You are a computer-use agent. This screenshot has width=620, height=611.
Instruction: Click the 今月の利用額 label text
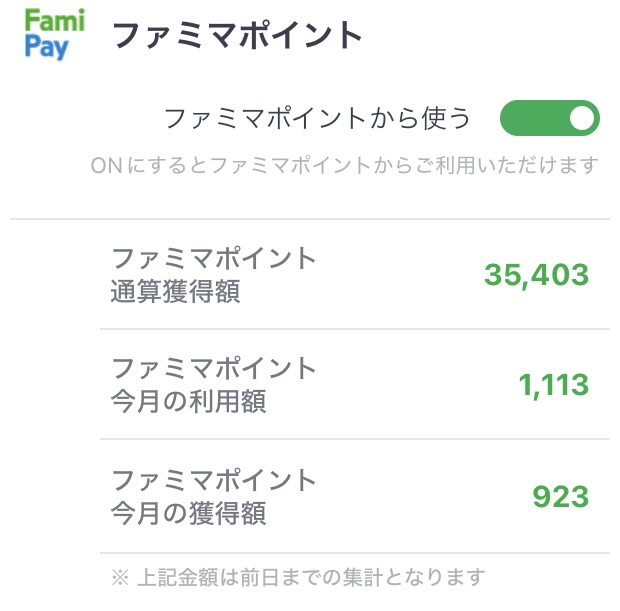[188, 401]
